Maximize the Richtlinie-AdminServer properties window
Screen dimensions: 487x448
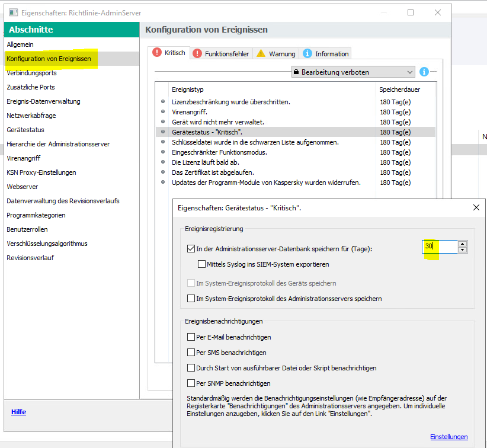click(x=411, y=12)
